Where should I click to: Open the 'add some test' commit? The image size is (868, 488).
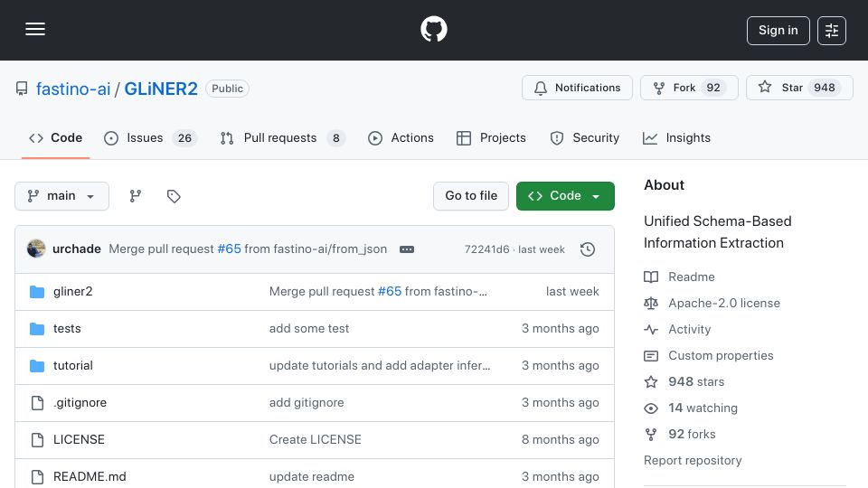[x=309, y=329]
